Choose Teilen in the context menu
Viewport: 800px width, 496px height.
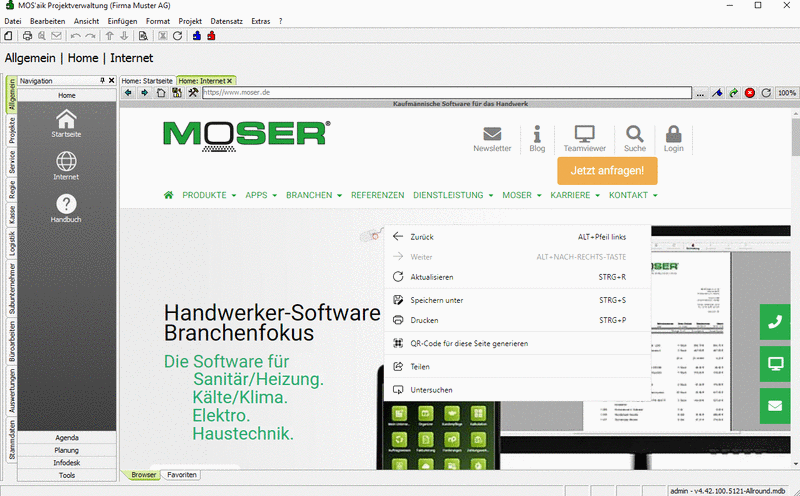click(x=517, y=366)
